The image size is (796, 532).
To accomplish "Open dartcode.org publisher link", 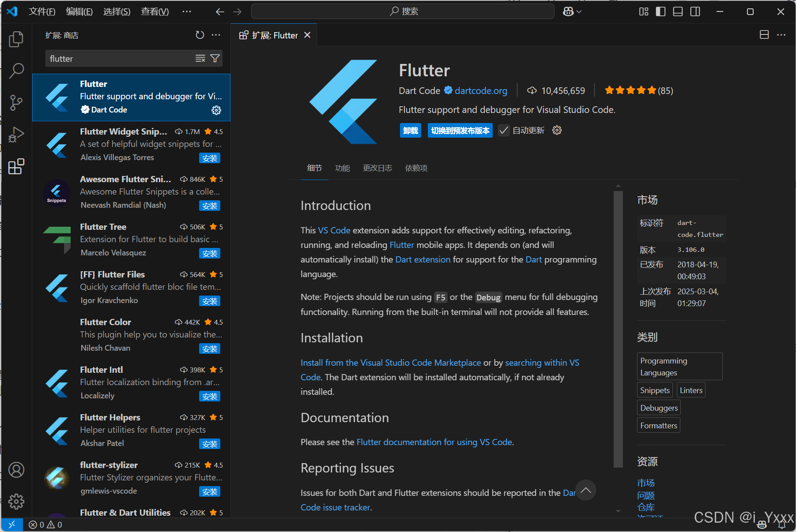I will 481,91.
